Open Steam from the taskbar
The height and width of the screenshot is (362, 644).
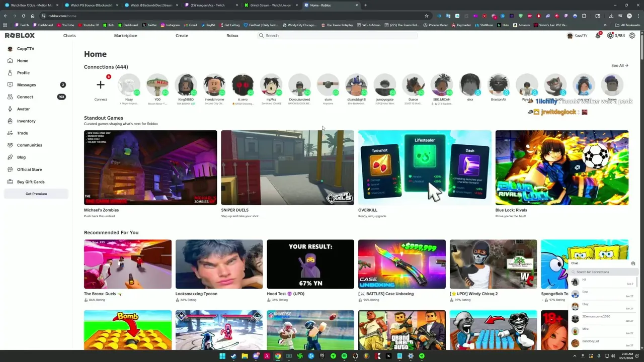[233, 356]
